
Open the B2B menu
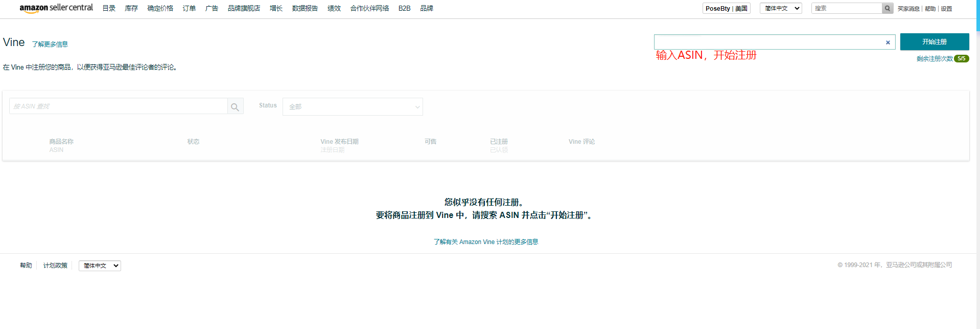[404, 8]
